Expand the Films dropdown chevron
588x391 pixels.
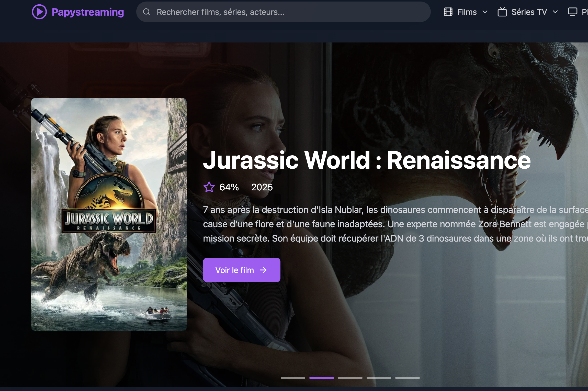pyautogui.click(x=485, y=12)
